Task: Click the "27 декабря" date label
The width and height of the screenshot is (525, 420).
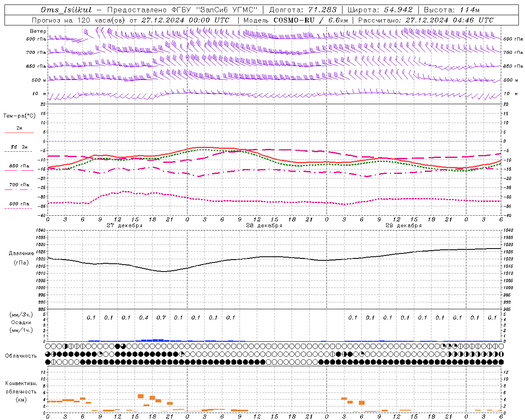Action: click(124, 226)
